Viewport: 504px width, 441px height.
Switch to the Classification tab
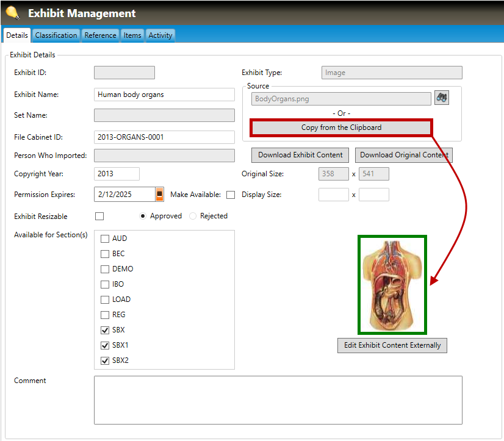pyautogui.click(x=56, y=35)
